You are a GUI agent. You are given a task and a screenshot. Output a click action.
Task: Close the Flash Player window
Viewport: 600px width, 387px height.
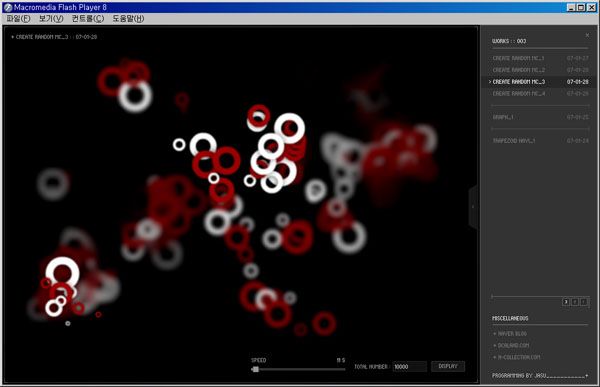pyautogui.click(x=591, y=7)
